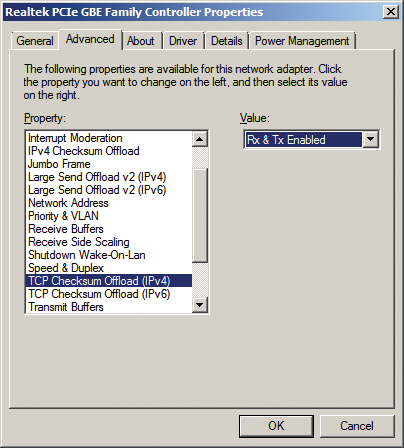The height and width of the screenshot is (448, 404).
Task: Click property list scroll down arrow
Action: [200, 304]
